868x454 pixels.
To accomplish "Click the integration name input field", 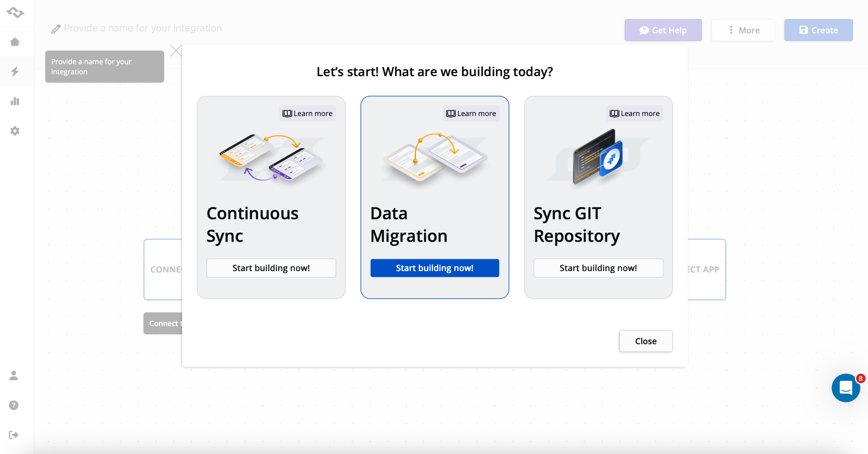I will tap(142, 28).
